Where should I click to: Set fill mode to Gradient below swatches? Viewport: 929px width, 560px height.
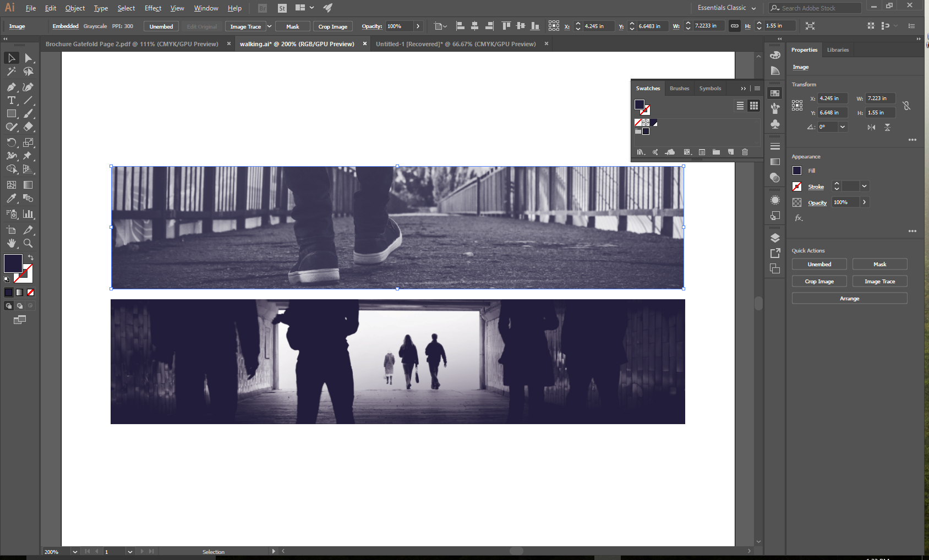click(x=20, y=293)
